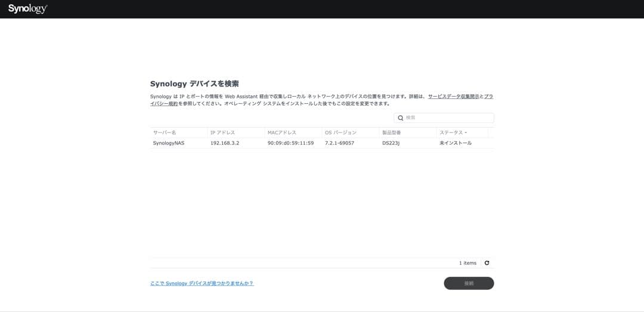Sort by 製品型番 column header

coord(407,133)
